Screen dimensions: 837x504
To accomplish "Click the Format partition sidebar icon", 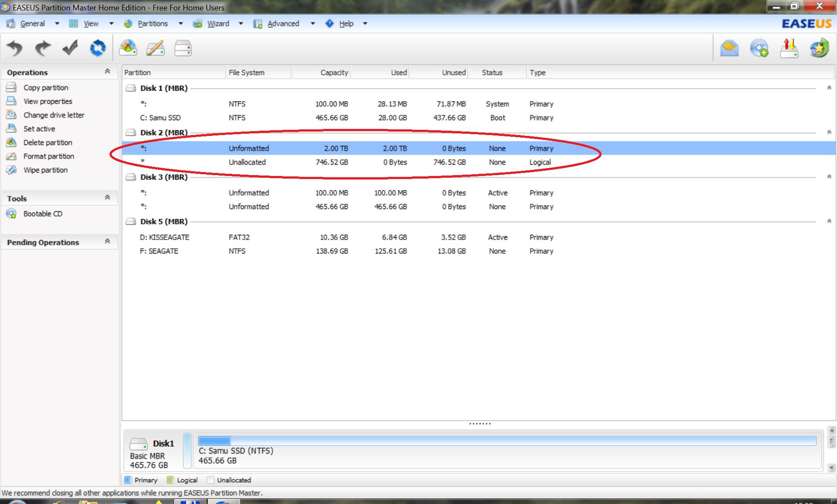I will (11, 156).
